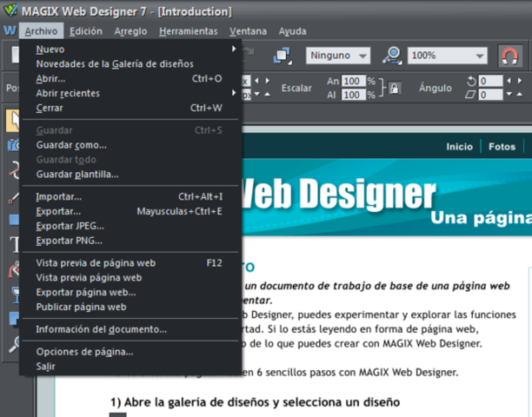
Task: Toggle the magnet snap button
Action: coord(510,56)
